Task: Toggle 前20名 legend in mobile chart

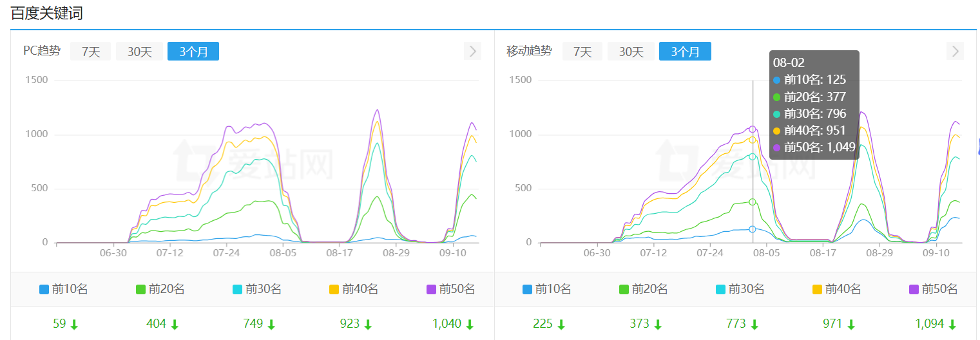Action: coord(643,289)
